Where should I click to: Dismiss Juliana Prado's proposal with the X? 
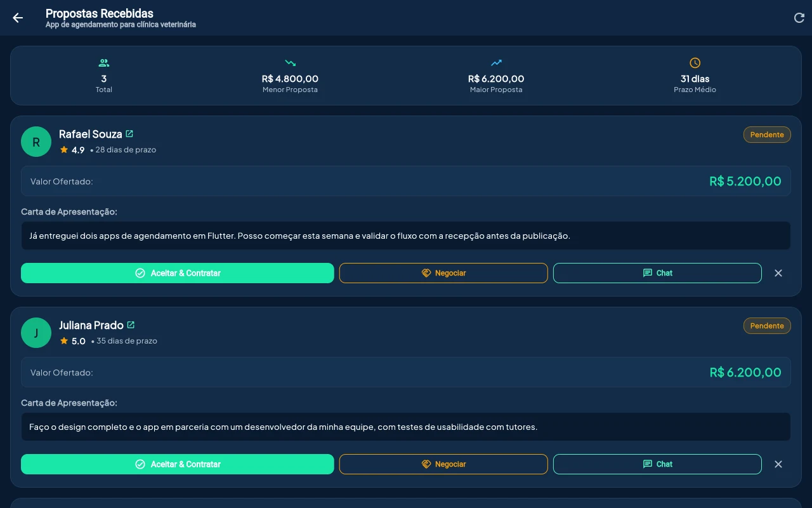click(x=778, y=464)
